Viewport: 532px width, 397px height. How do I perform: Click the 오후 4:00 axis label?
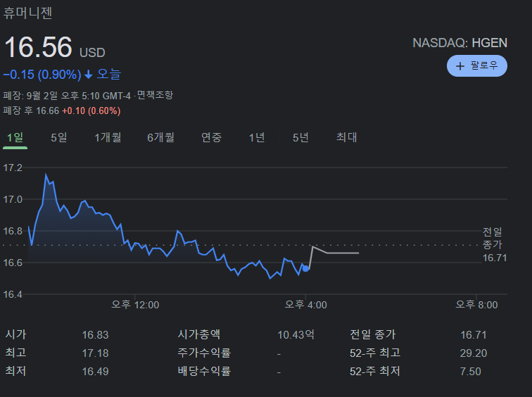click(305, 305)
